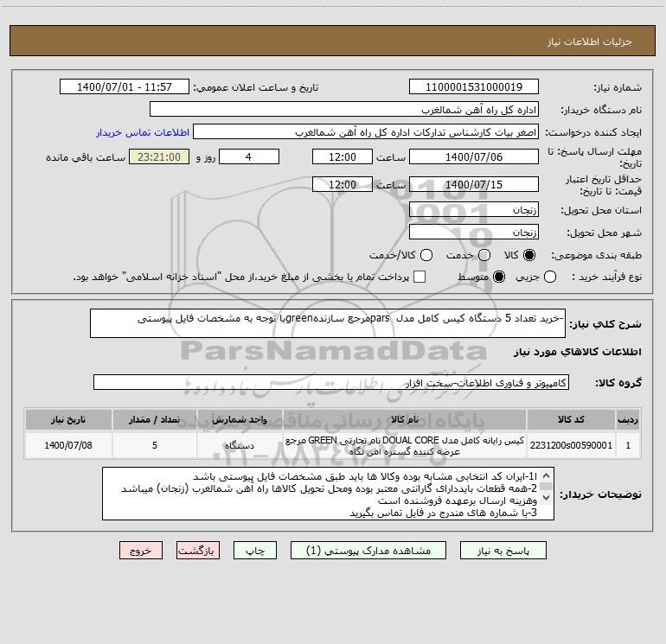This screenshot has height=644, width=666.
Task: Click the response deadline date 1400/07/06
Action: [474, 156]
